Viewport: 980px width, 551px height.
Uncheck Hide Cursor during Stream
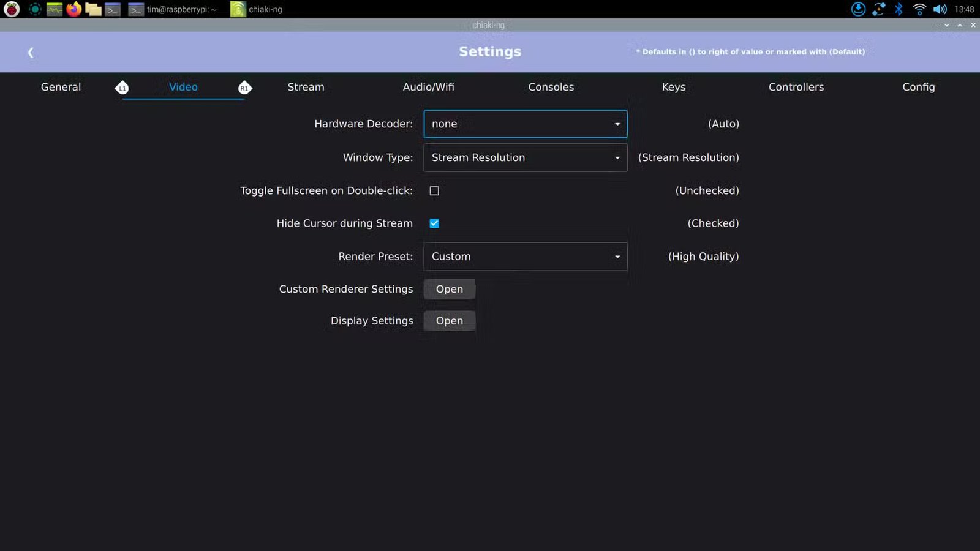coord(434,223)
